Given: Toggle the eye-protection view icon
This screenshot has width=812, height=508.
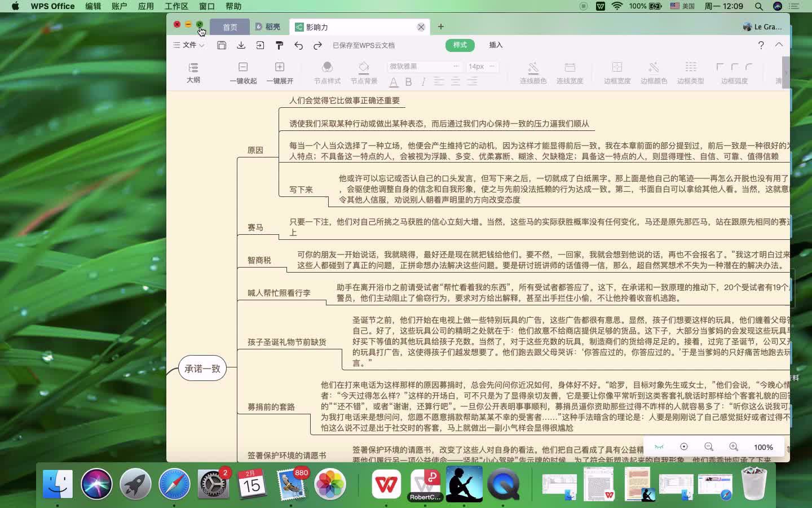Looking at the screenshot, I should [659, 447].
